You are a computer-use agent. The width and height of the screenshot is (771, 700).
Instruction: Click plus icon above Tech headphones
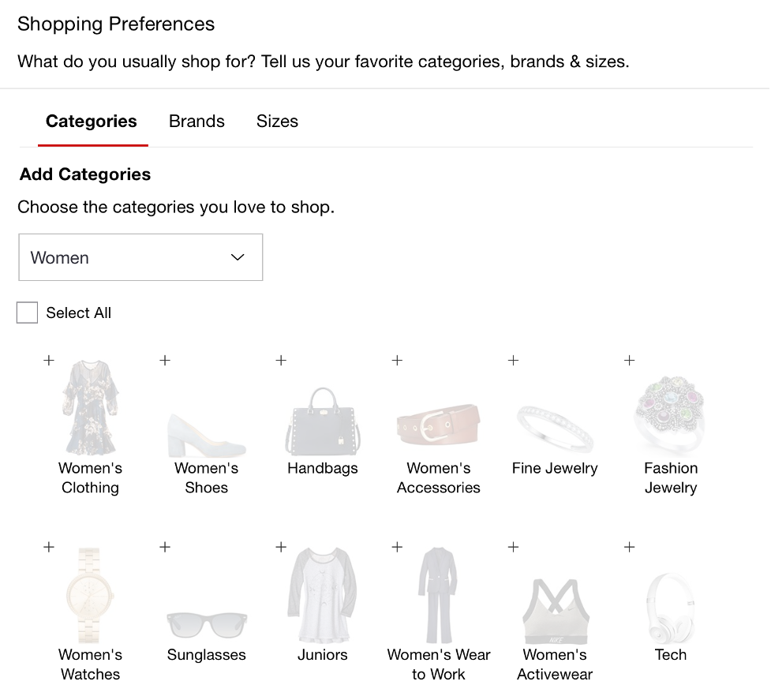[x=629, y=546]
